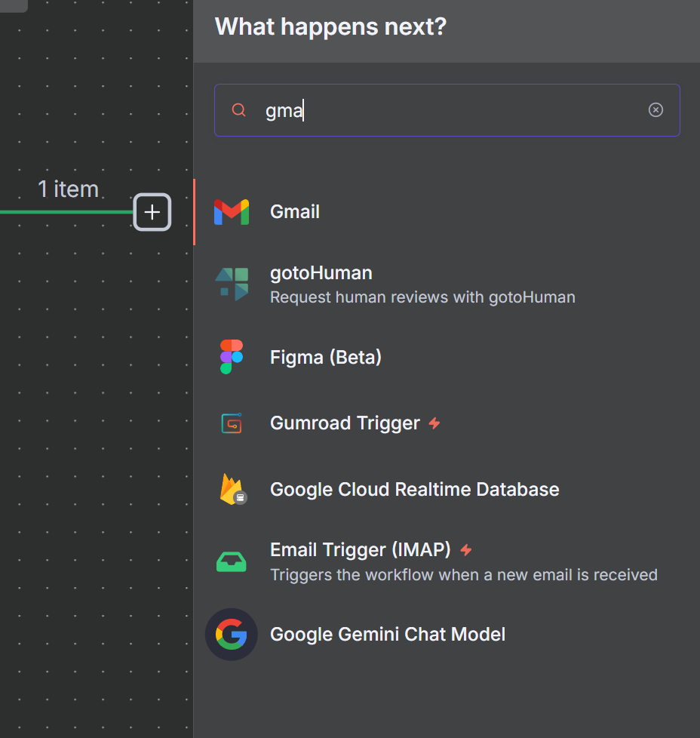Click the green IMAP inbox icon
This screenshot has height=738, width=700.
coord(231,561)
